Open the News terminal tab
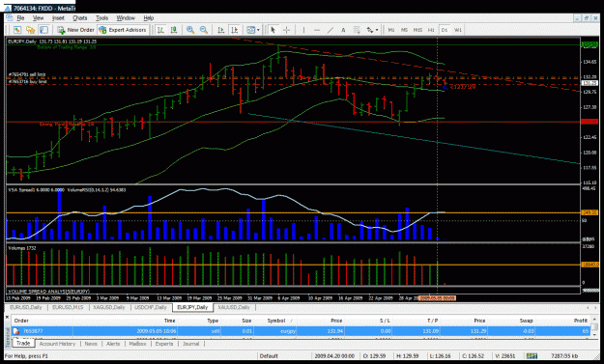604x364 pixels. click(x=91, y=344)
